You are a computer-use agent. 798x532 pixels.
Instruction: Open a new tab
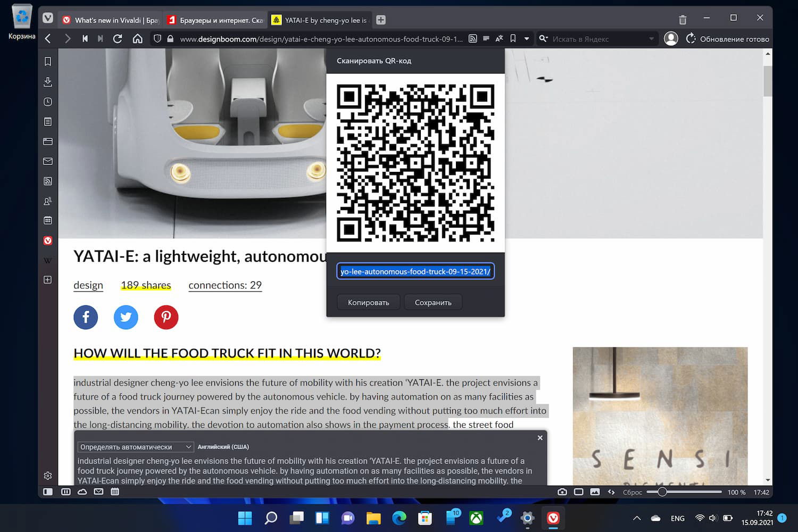pos(381,20)
